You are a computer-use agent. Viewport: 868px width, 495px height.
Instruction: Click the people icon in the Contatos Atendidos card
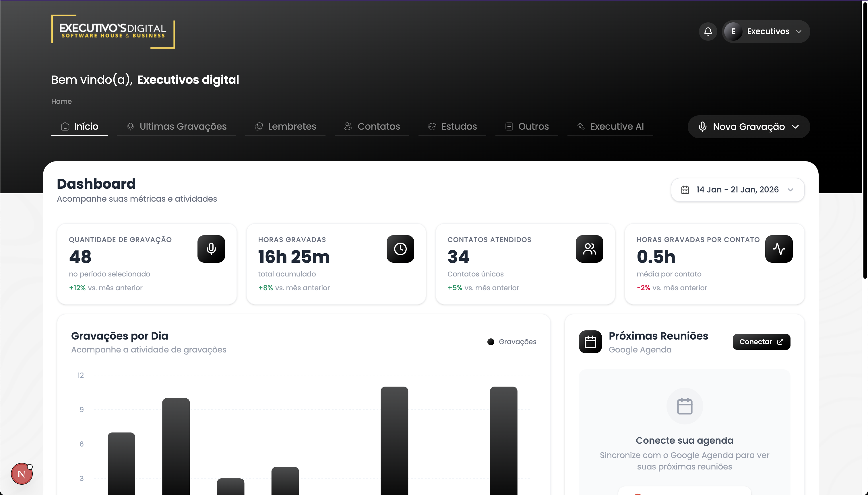click(589, 249)
